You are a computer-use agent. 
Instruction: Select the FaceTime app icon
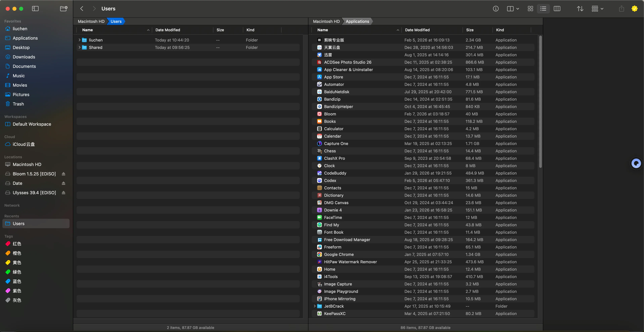(x=319, y=218)
